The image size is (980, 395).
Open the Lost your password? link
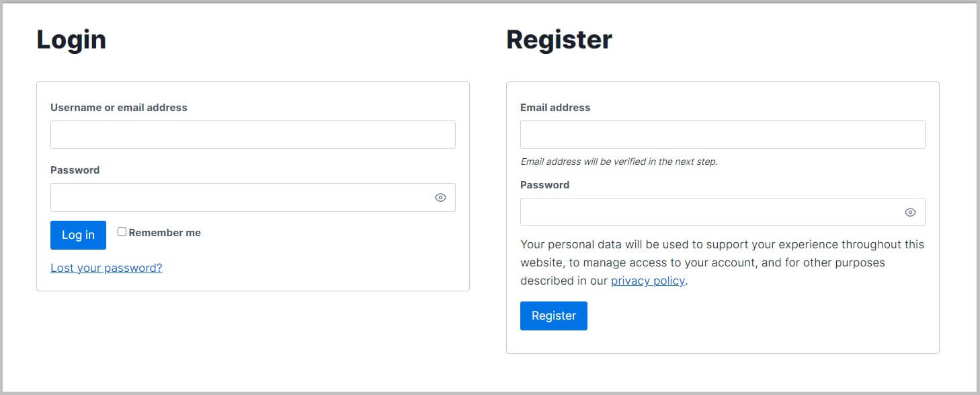(106, 268)
